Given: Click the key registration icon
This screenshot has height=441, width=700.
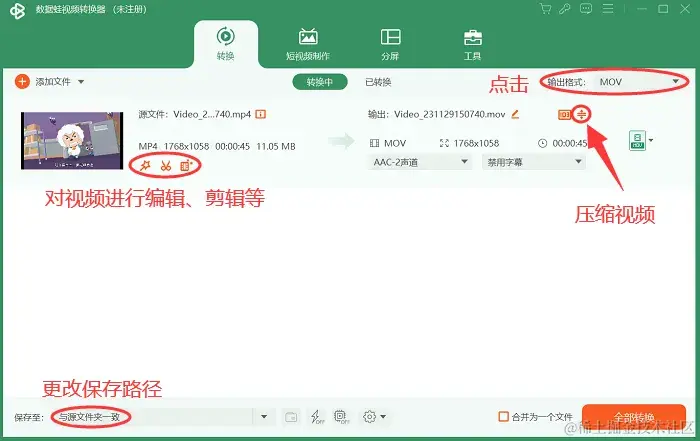Looking at the screenshot, I should [x=565, y=9].
